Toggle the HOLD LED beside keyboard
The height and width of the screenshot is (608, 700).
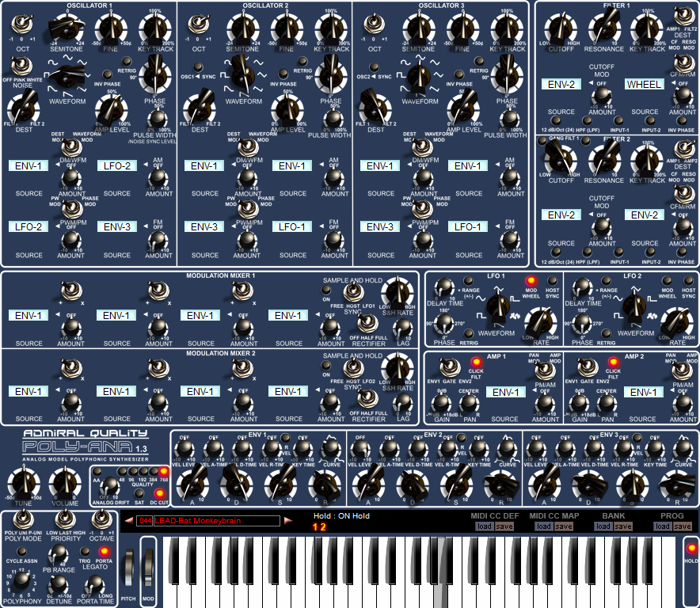click(691, 548)
